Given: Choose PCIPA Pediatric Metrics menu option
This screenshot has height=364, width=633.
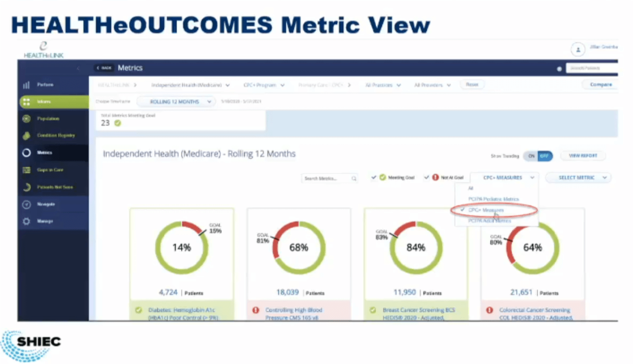Looking at the screenshot, I should click(x=494, y=199).
